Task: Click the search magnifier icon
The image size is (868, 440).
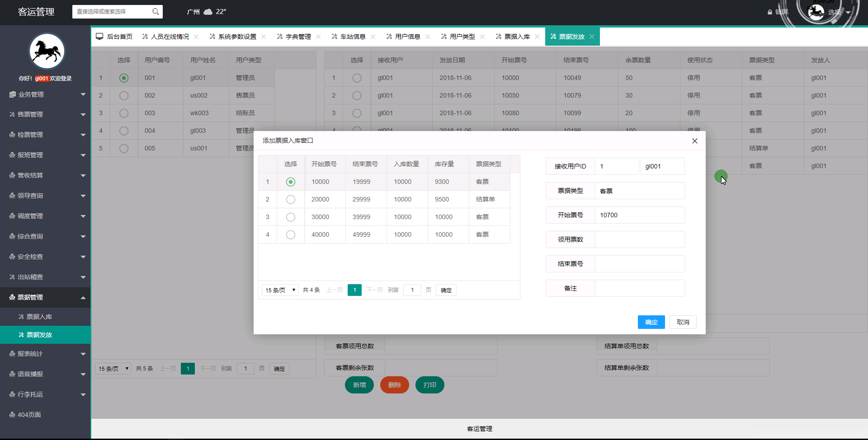Action: [x=156, y=11]
